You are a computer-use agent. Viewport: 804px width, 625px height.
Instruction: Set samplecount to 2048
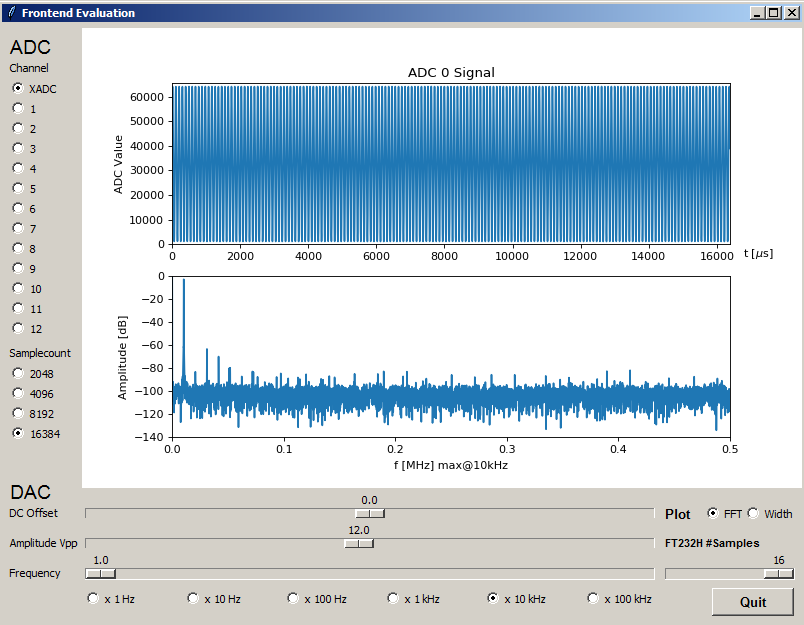(18, 373)
